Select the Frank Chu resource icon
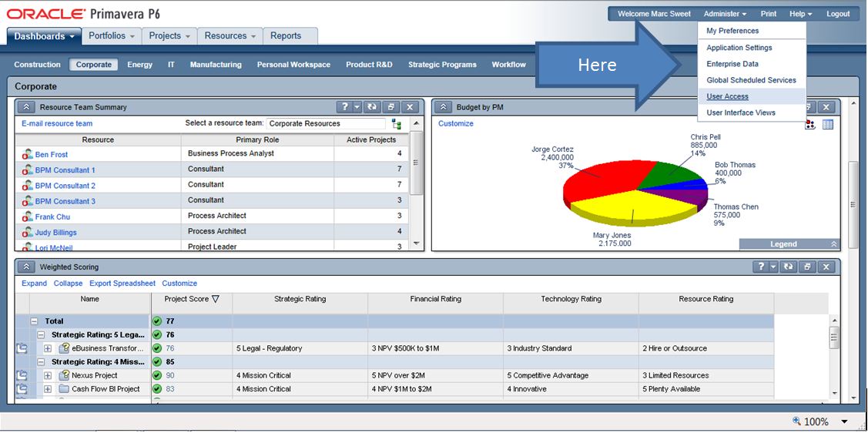This screenshot has width=868, height=433. click(27, 216)
